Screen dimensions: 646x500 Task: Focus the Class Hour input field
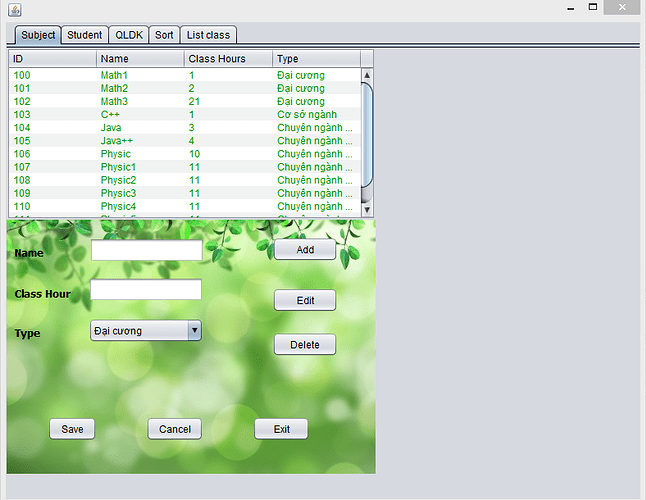pos(146,290)
